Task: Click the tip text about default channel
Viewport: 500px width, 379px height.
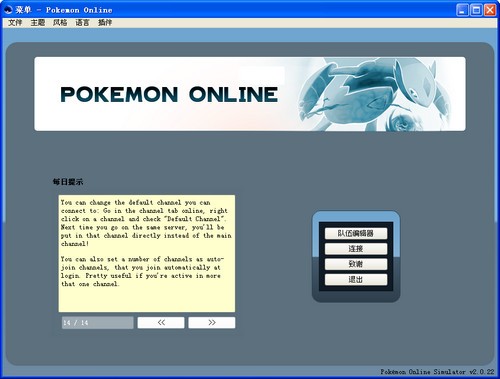Action: tap(146, 223)
